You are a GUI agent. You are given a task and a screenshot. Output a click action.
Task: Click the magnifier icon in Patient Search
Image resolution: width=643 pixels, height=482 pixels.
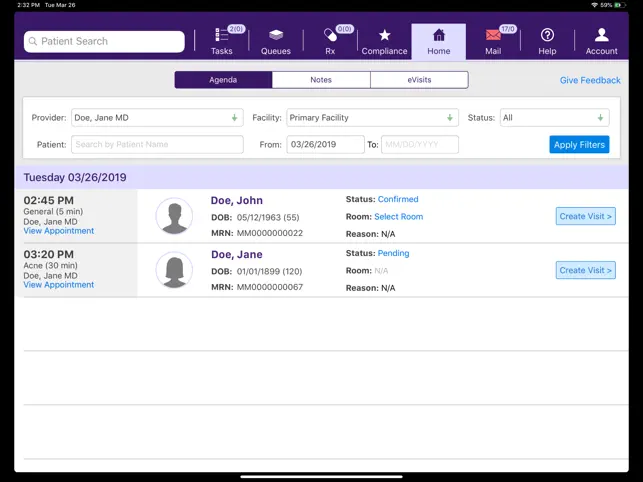[33, 41]
